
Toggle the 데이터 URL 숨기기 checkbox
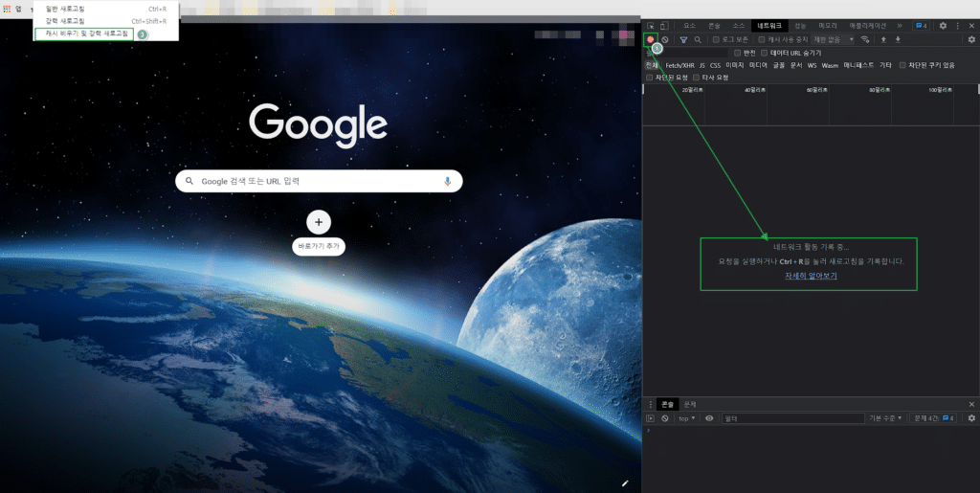pyautogui.click(x=765, y=53)
